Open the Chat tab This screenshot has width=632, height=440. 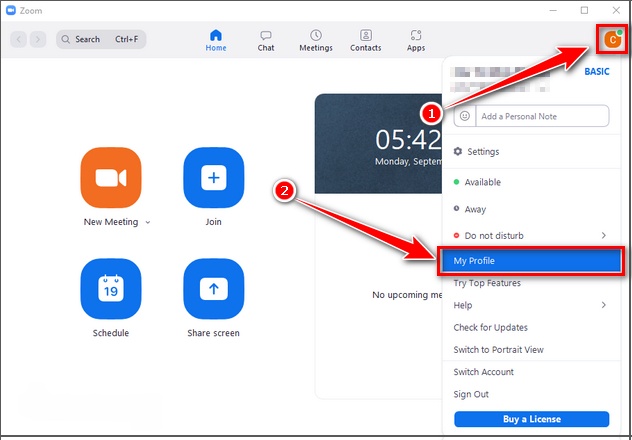266,40
